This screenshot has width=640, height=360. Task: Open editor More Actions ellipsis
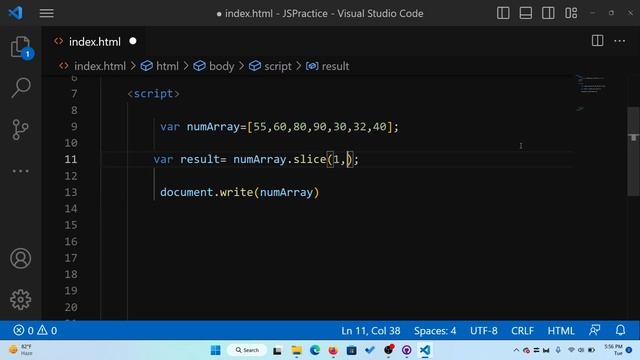coord(620,40)
